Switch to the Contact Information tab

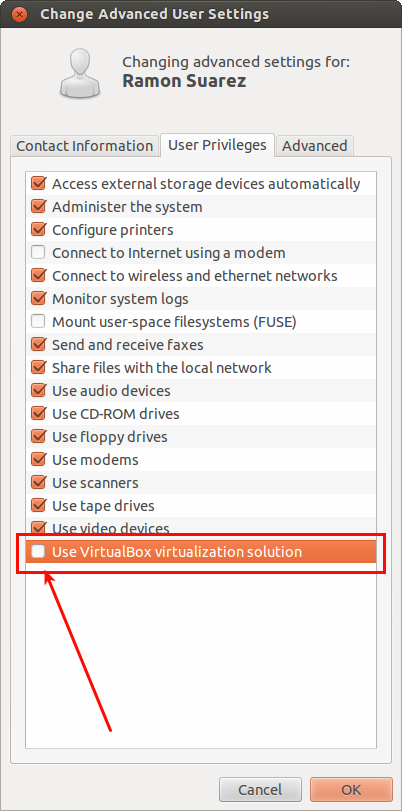(x=84, y=146)
